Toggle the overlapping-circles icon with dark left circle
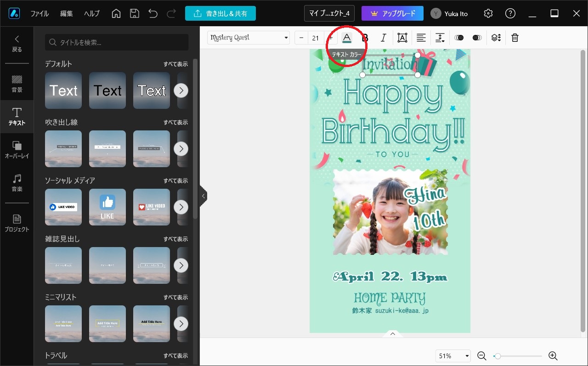This screenshot has width=588, height=366. [x=477, y=38]
